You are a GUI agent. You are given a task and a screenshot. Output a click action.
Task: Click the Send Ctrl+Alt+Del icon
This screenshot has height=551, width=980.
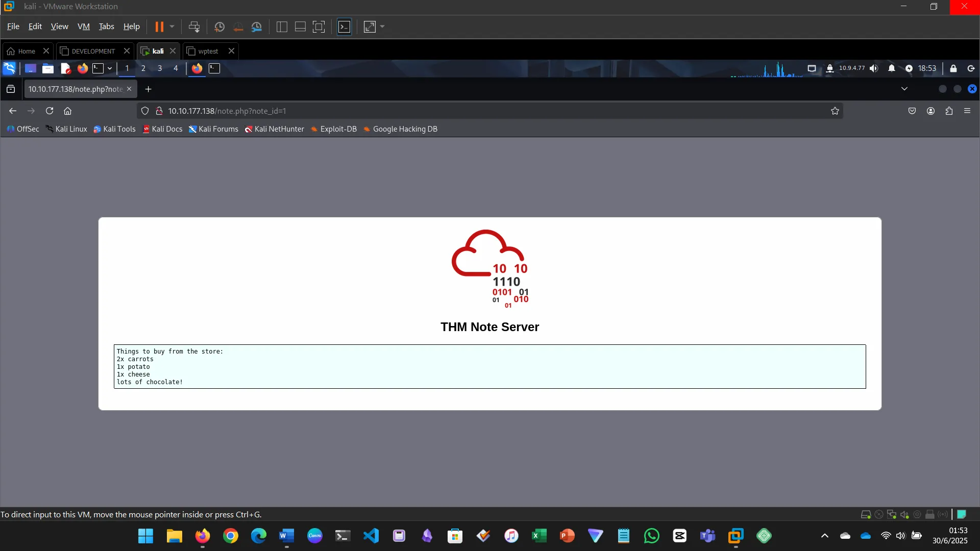coord(194,27)
